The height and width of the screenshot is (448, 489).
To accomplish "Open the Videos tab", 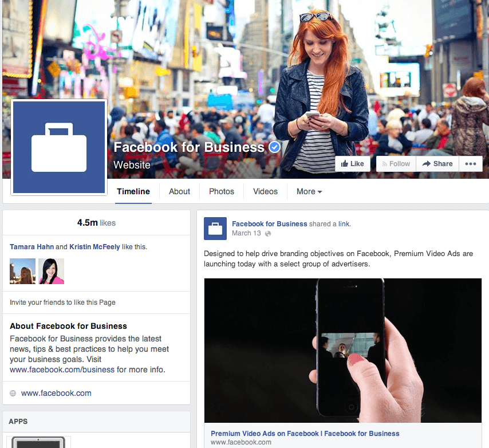I will [265, 191].
